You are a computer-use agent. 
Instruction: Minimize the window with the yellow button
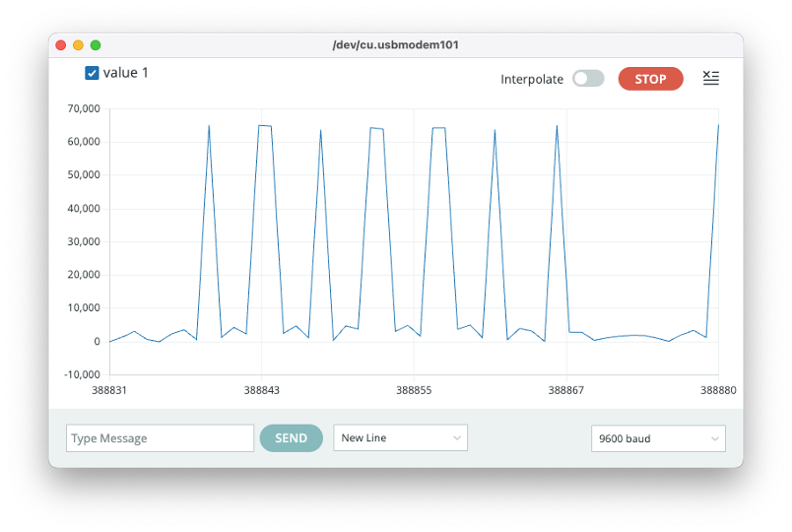[78, 45]
